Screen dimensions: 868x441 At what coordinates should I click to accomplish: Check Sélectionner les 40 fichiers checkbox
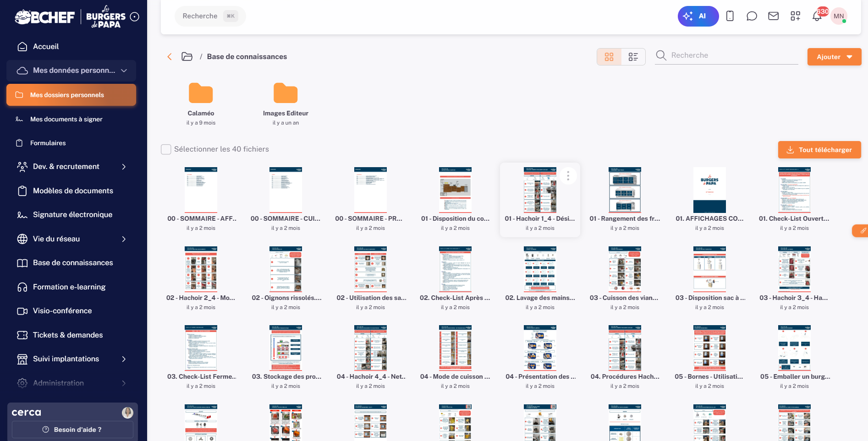coord(166,149)
